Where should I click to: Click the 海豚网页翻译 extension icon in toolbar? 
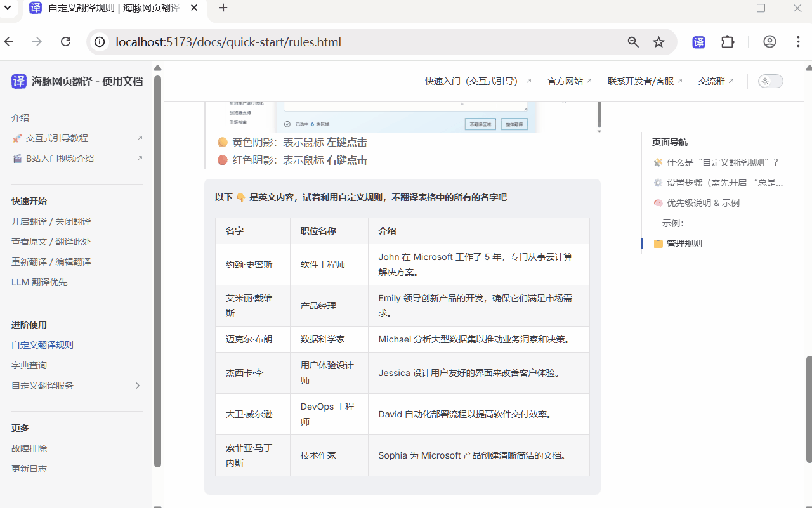click(x=698, y=42)
